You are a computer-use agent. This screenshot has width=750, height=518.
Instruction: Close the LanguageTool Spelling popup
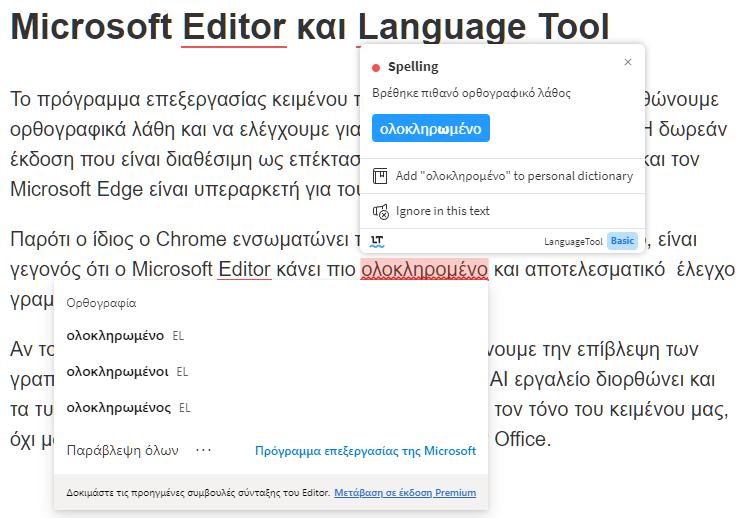coord(628,62)
